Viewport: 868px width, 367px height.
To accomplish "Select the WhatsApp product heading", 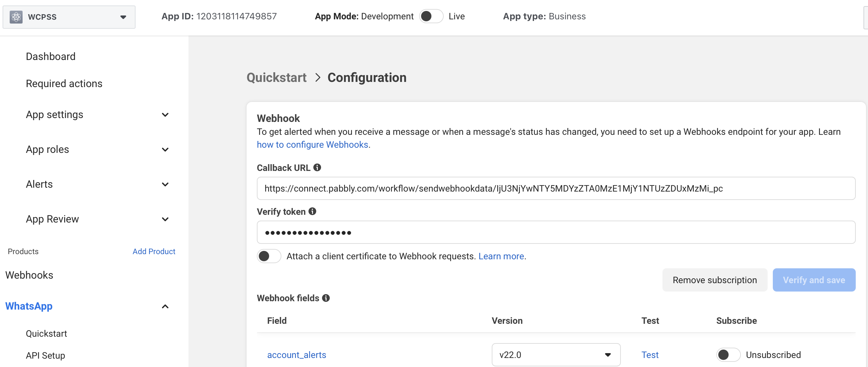I will [x=29, y=306].
